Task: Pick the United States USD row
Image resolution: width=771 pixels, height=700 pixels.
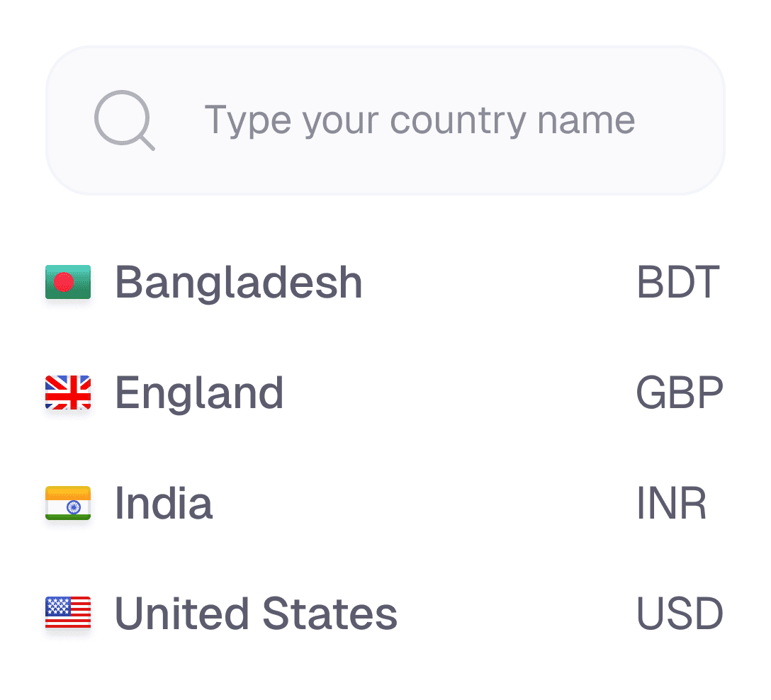Action: click(x=385, y=613)
